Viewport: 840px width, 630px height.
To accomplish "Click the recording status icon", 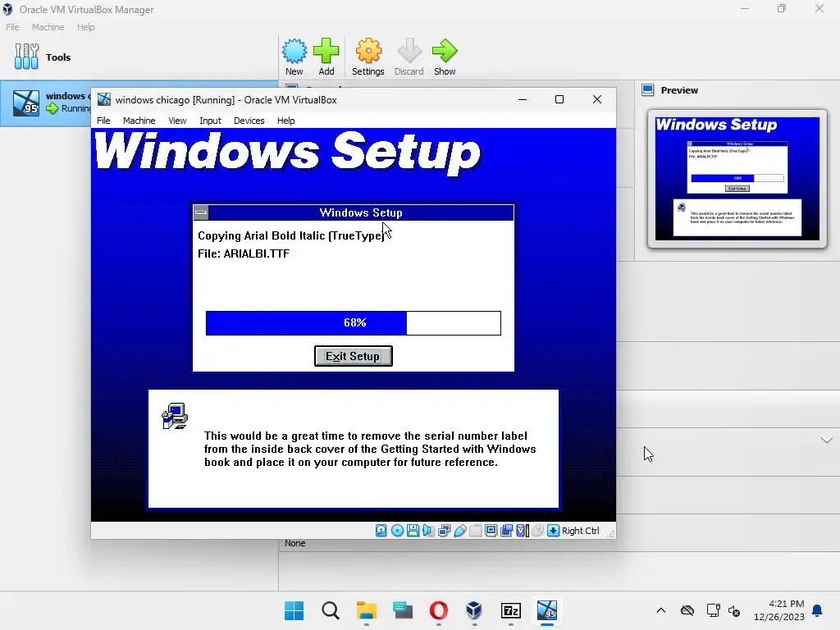I will (x=506, y=531).
